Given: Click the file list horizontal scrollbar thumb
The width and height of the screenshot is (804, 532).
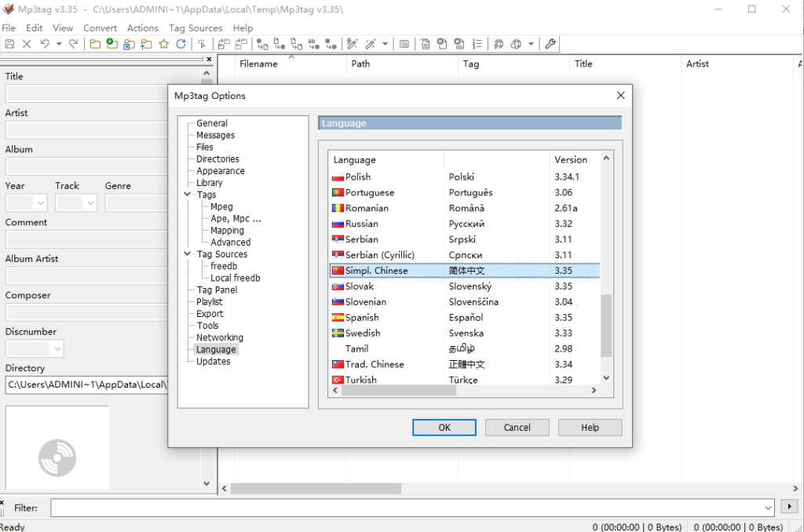Looking at the screenshot, I should tap(316, 488).
